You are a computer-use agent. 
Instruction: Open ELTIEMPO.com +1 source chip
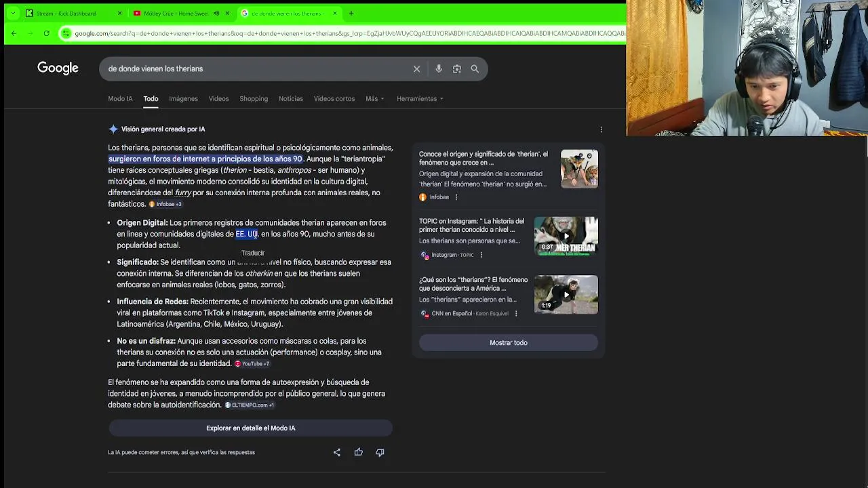tap(250, 405)
